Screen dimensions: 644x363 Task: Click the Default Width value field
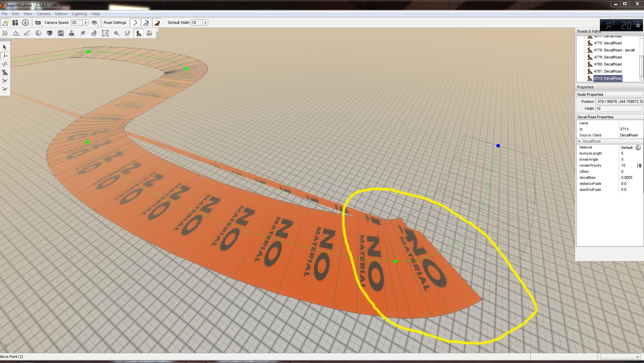pos(196,23)
